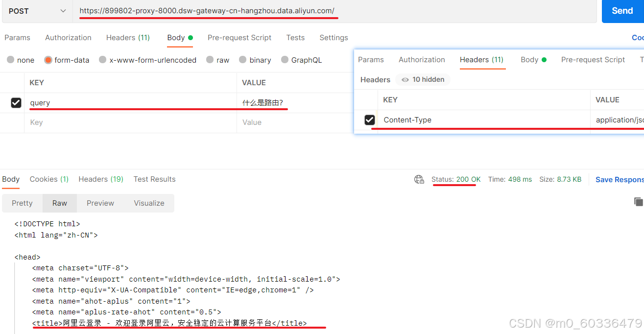Click the Status: 200 OK text

click(456, 179)
